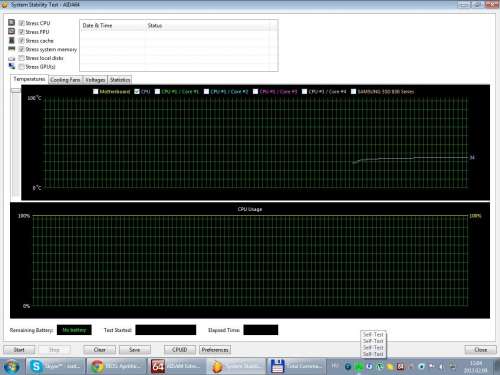The width and height of the screenshot is (500, 375).
Task: Switch to AIDA64 Extreme taskbar window
Action: pyautogui.click(x=177, y=366)
